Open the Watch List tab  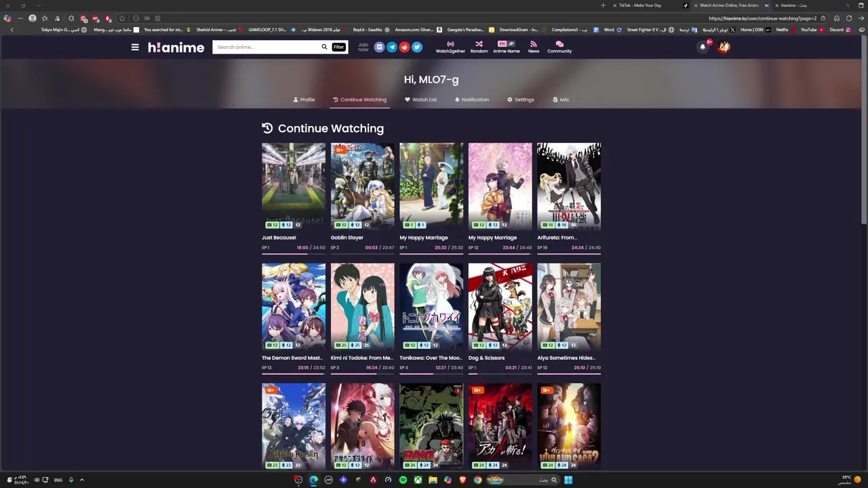click(x=420, y=100)
